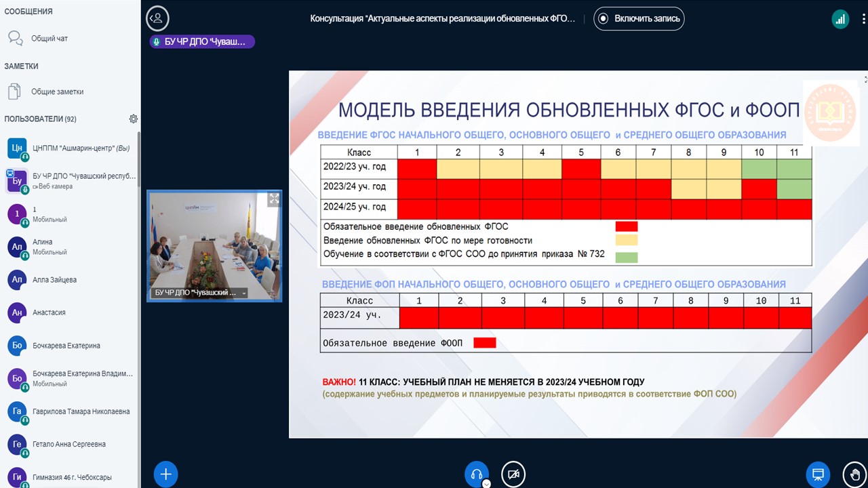Click the yellow по мере готовности legend swatch
Image resolution: width=868 pixels, height=488 pixels.
pos(626,240)
